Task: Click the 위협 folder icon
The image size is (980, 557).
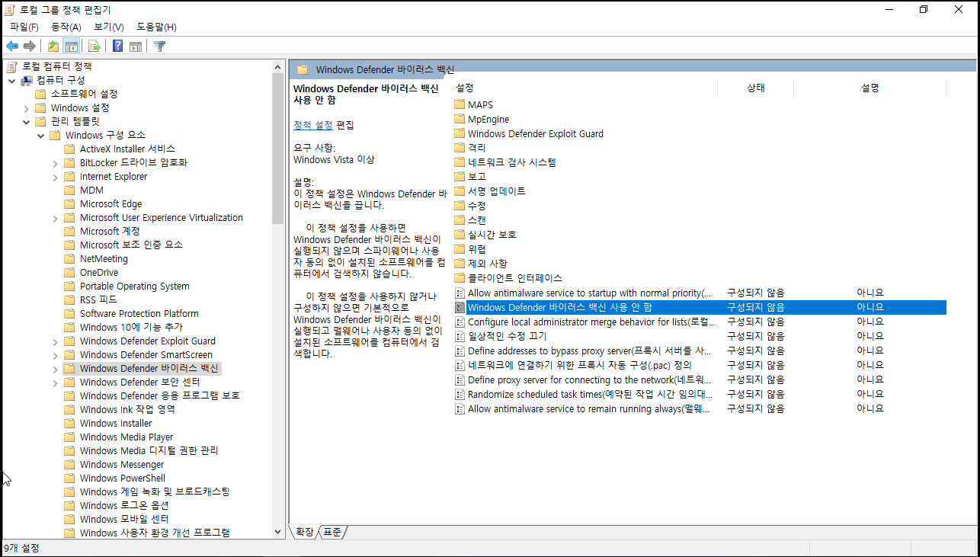Action: coord(460,249)
